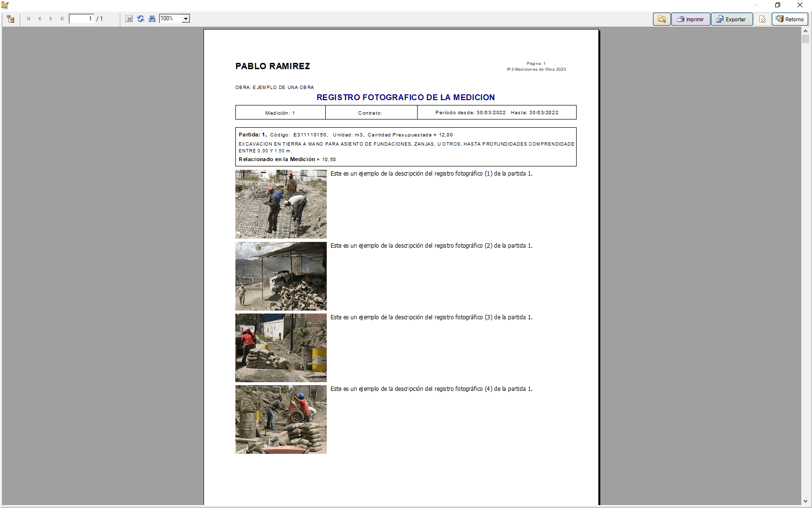This screenshot has height=508, width=812.
Task: Refresh the report data
Action: tap(140, 18)
